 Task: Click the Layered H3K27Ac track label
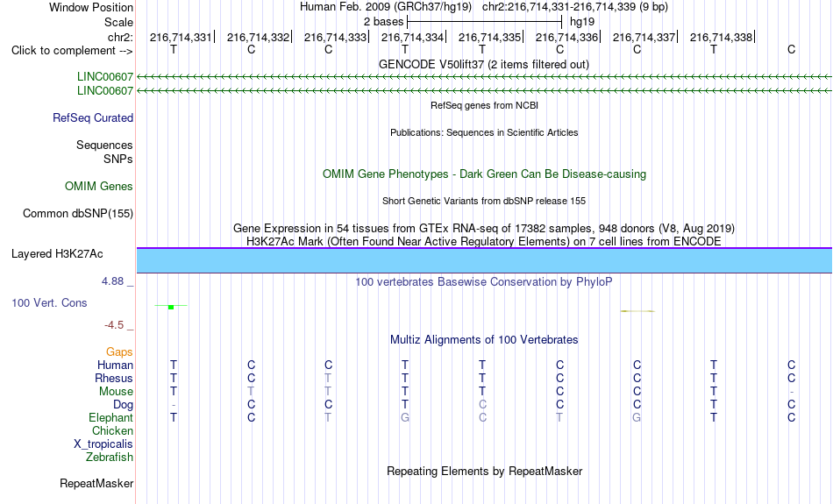tap(57, 254)
